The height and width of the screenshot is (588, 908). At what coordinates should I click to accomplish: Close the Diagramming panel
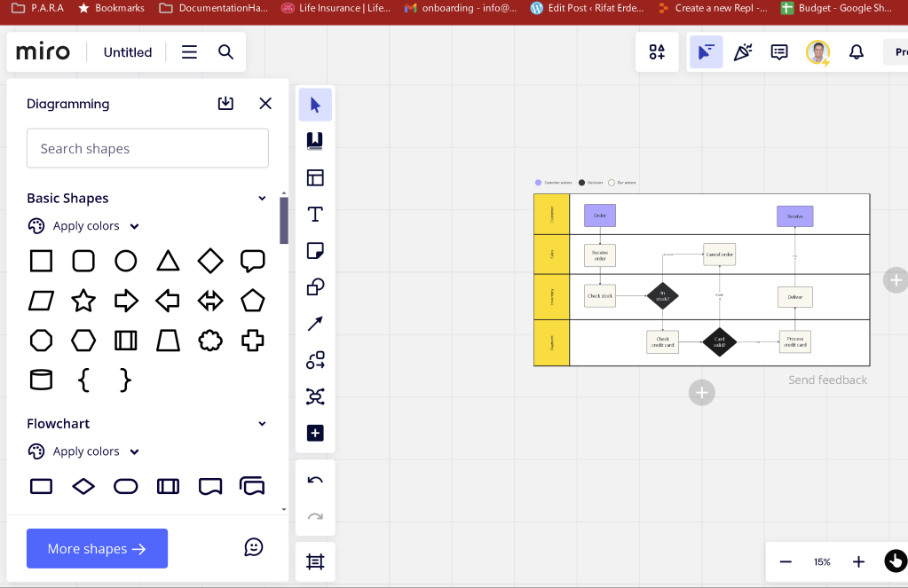(265, 104)
